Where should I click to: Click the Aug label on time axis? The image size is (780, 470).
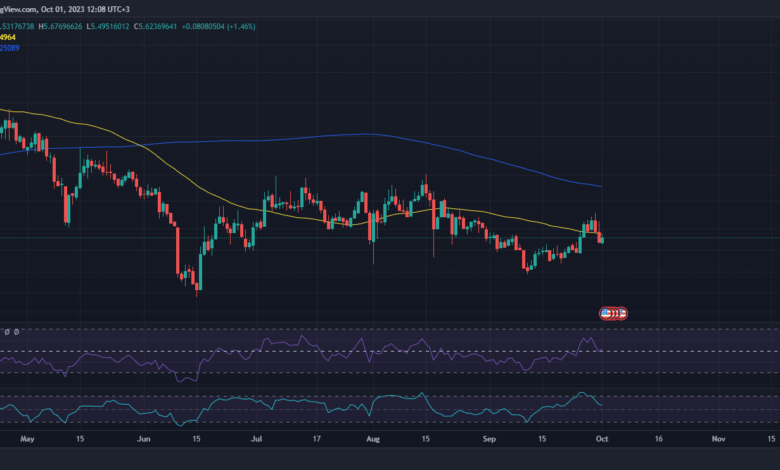pyautogui.click(x=373, y=438)
